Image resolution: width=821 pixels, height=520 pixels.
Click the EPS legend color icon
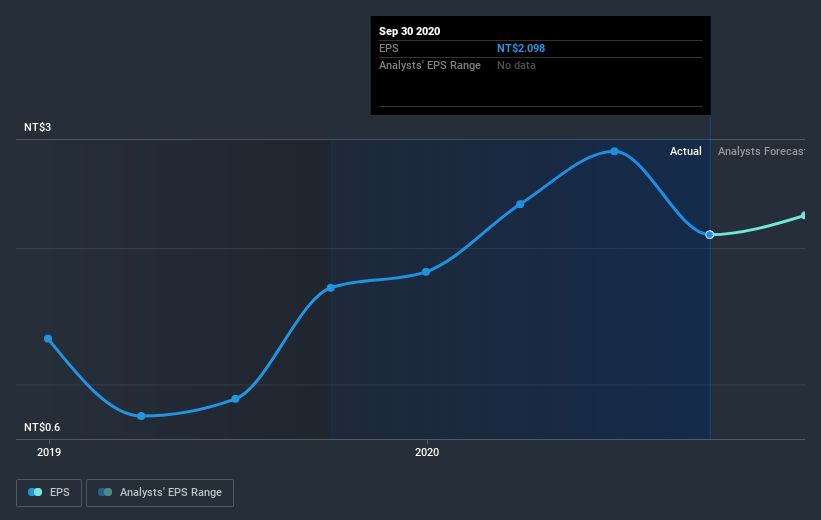(x=35, y=492)
